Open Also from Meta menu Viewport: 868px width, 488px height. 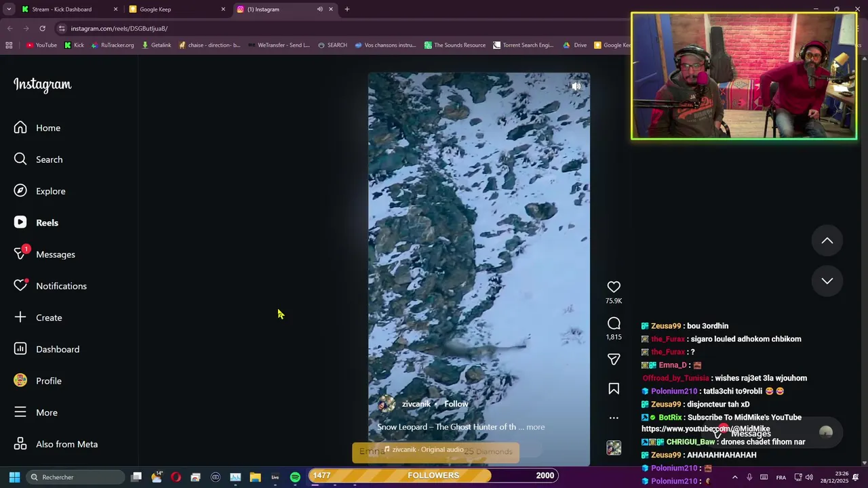(56, 444)
